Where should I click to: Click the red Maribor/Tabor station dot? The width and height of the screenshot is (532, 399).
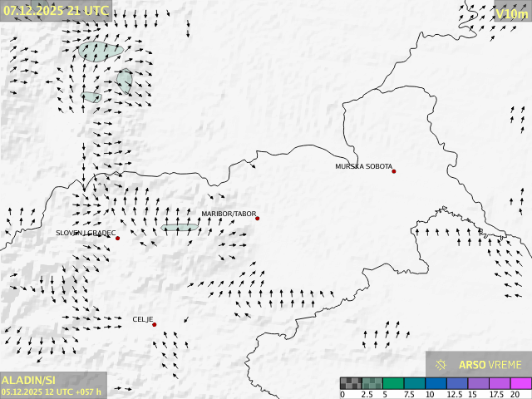click(x=258, y=219)
